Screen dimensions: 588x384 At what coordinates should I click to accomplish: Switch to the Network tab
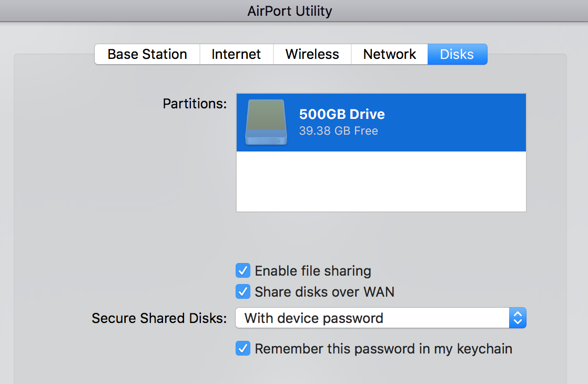389,54
